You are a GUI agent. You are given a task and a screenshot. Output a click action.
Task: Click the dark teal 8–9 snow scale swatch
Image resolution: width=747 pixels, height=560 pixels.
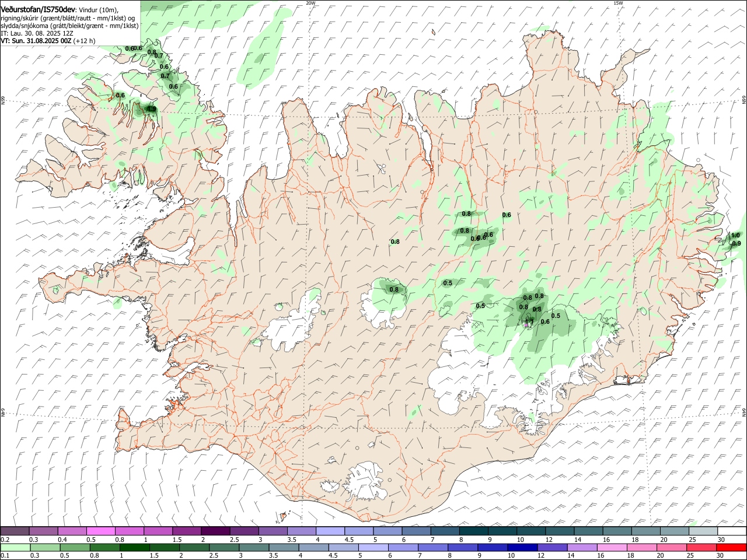(x=474, y=531)
